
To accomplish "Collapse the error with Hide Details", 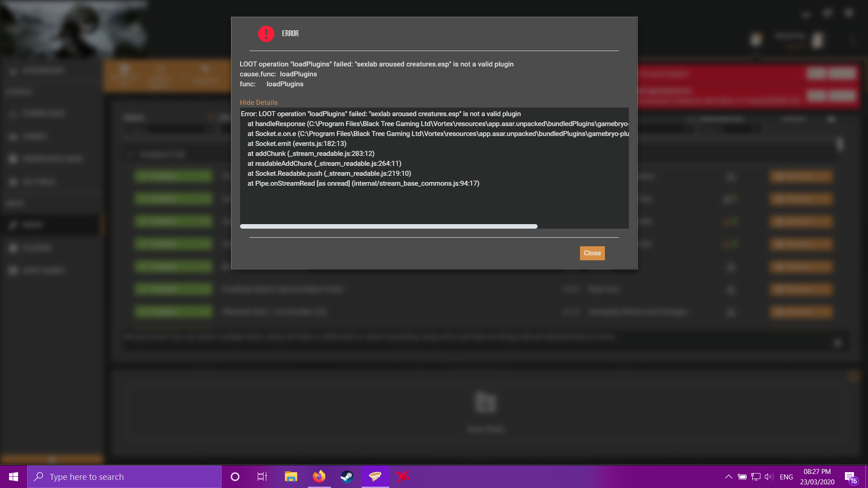I will [x=259, y=103].
